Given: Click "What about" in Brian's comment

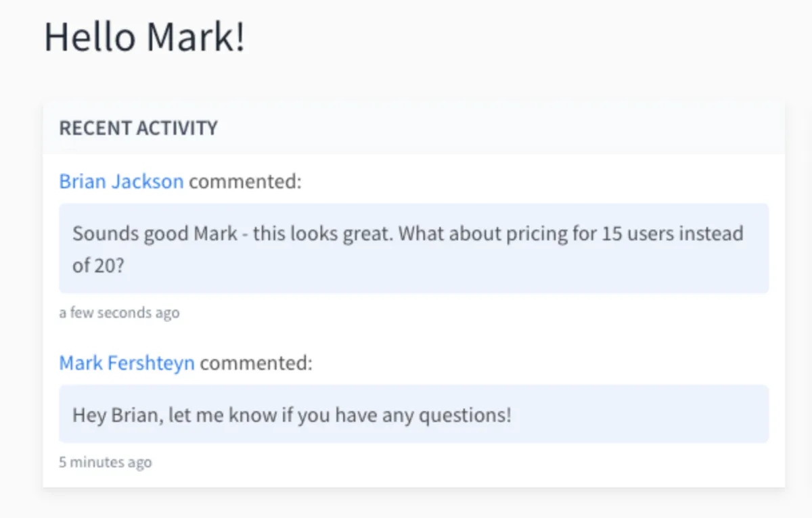Looking at the screenshot, I should tap(445, 234).
